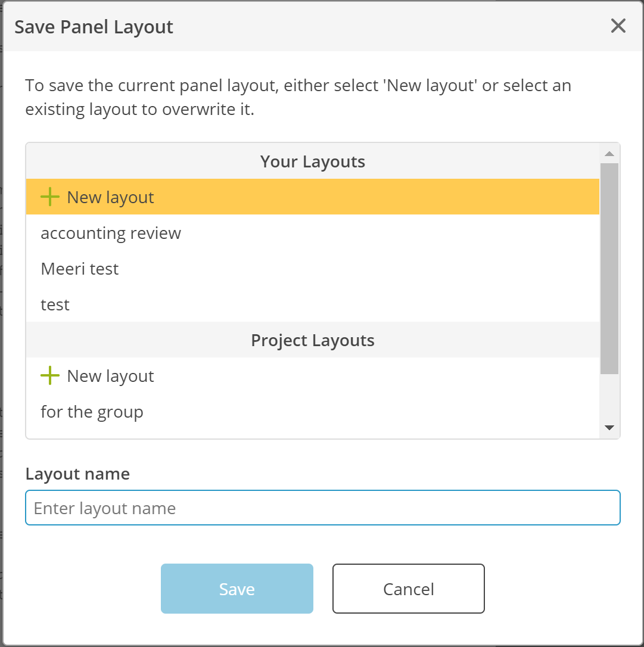
Task: Click green plus icon under Your Layouts
Action: pyautogui.click(x=50, y=197)
